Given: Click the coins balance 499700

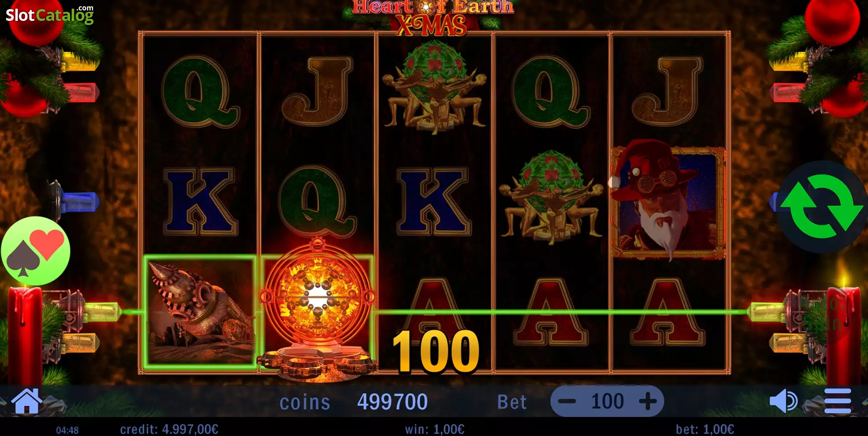Looking at the screenshot, I should coord(392,402).
